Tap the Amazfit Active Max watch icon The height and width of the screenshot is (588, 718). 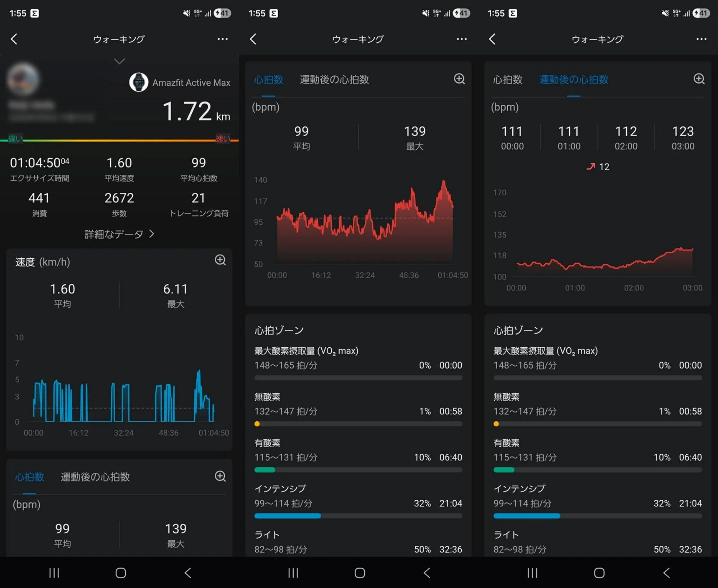(x=139, y=82)
